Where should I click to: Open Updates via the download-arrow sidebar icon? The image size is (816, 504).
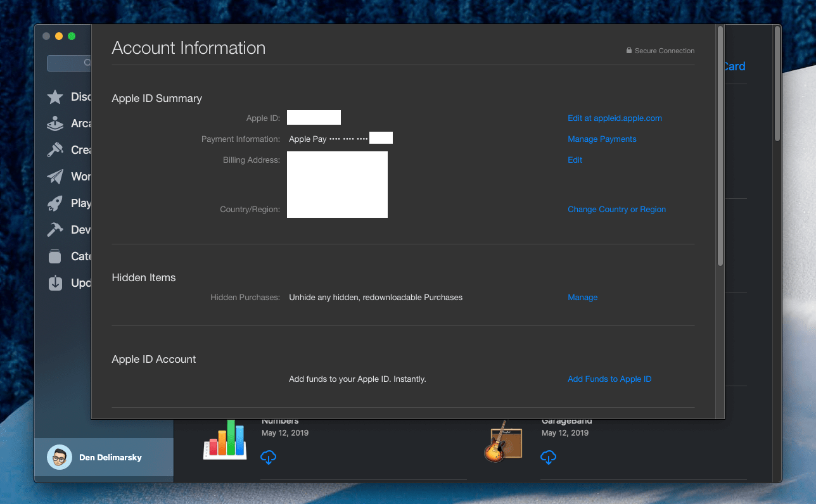55,283
